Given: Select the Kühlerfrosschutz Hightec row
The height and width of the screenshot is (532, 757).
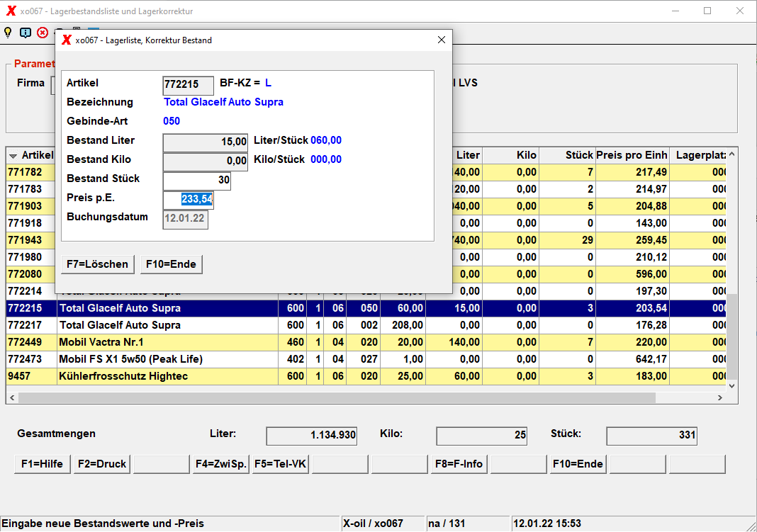Looking at the screenshot, I should [x=366, y=376].
